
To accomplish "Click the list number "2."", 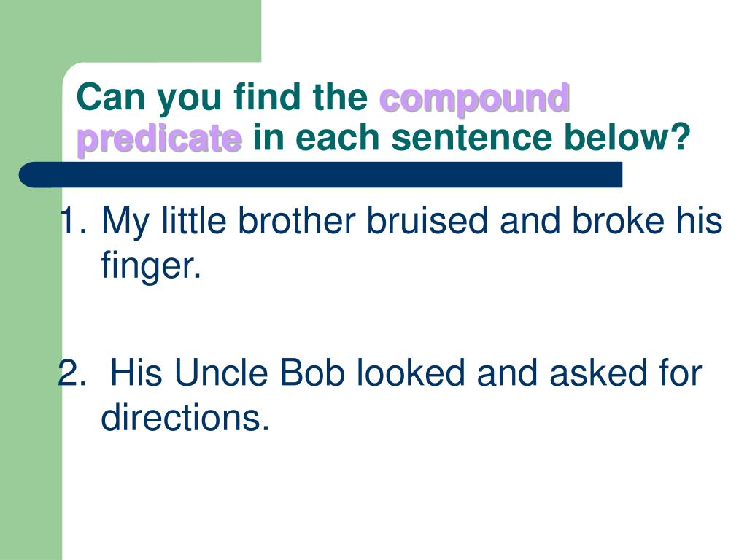I will coord(72,373).
